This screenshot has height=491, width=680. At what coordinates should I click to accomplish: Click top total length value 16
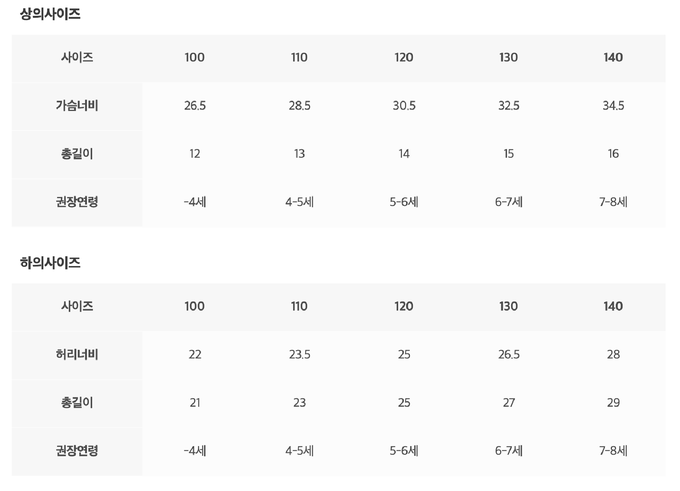click(613, 154)
